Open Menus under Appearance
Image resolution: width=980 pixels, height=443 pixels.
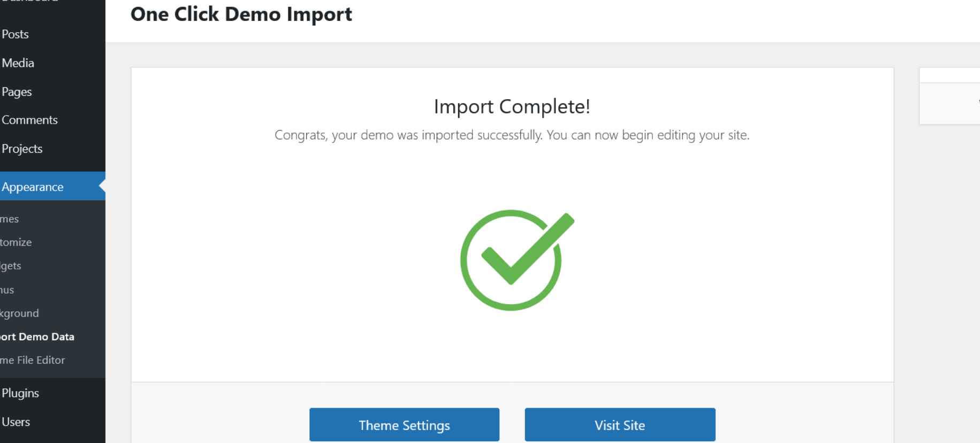[x=7, y=290]
